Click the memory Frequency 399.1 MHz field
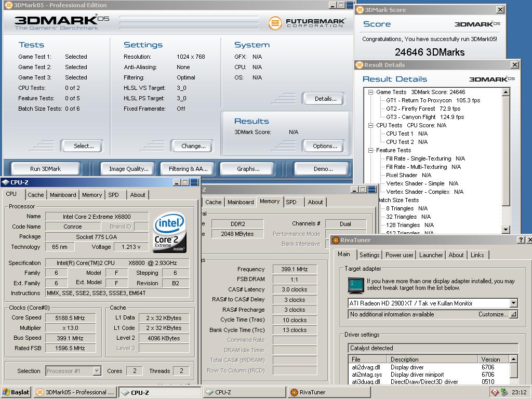The image size is (532, 399). 295,269
